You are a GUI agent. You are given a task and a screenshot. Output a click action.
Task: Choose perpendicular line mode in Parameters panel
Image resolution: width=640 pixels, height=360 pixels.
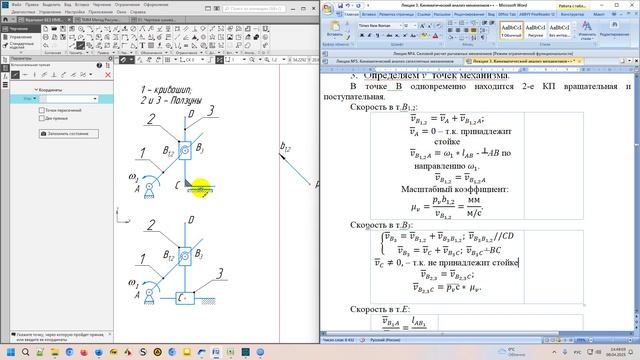tap(54, 75)
